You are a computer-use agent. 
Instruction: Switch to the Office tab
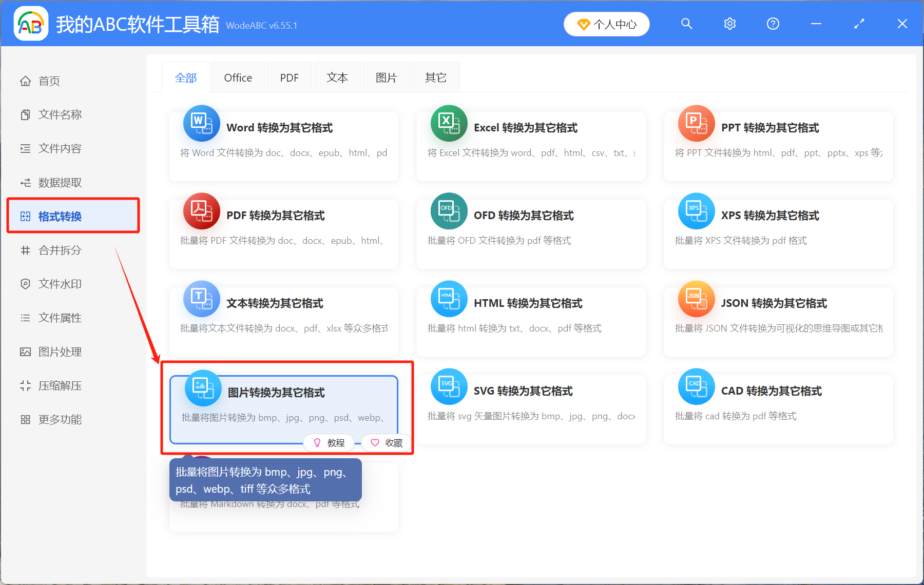click(x=238, y=78)
